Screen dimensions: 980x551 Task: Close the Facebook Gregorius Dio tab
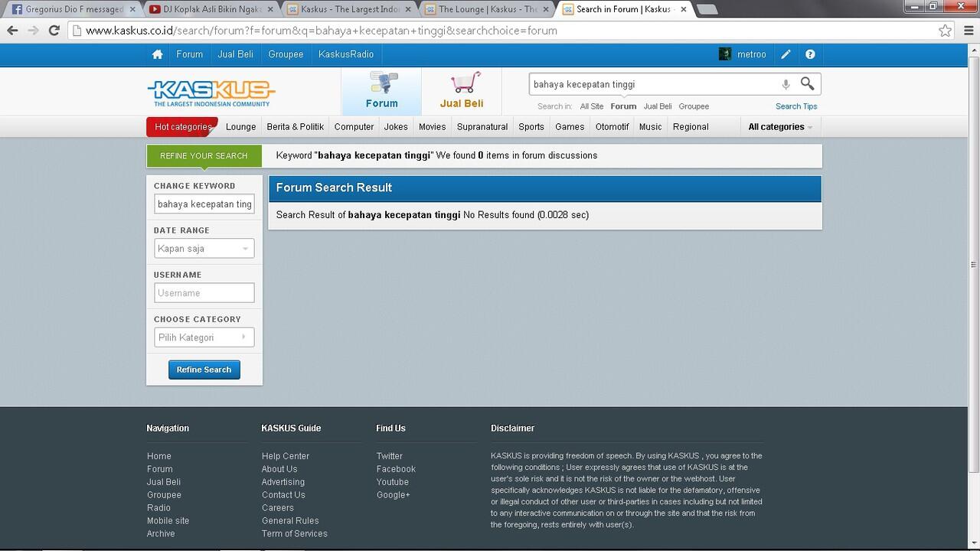(131, 9)
